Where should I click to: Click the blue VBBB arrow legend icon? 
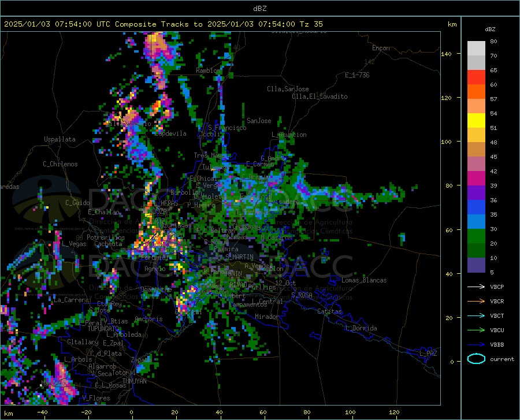click(x=476, y=345)
